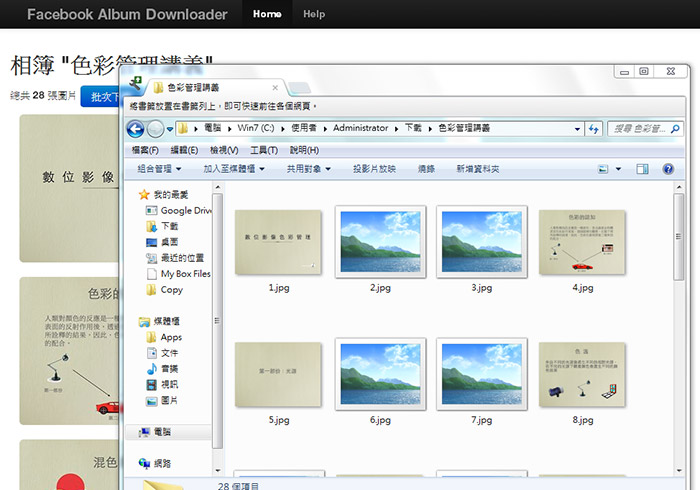Click the Forward navigation arrow in Explorer
700x490 pixels.
(155, 129)
